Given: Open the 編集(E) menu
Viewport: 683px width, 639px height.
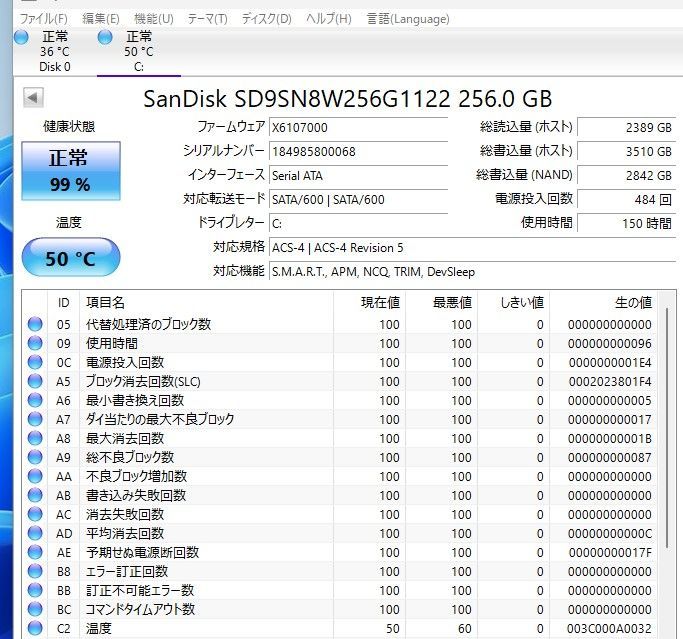Looking at the screenshot, I should [x=101, y=19].
